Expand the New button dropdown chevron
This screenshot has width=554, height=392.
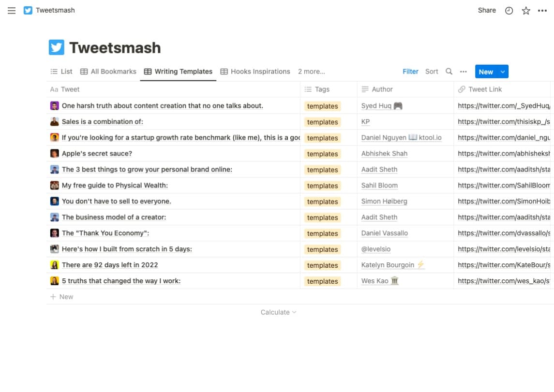pyautogui.click(x=502, y=71)
